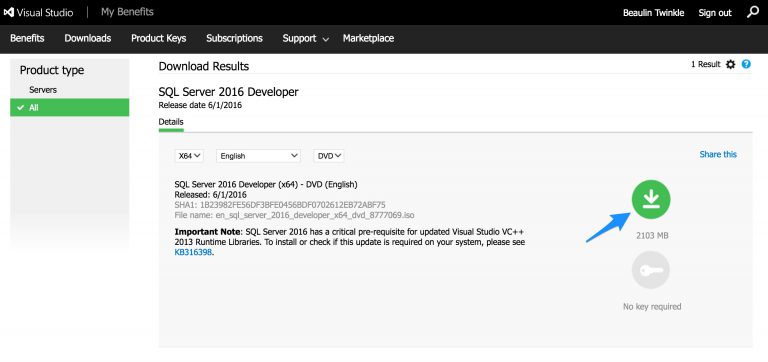Click the No key required label
Image resolution: width=768 pixels, height=362 pixels.
click(x=652, y=307)
